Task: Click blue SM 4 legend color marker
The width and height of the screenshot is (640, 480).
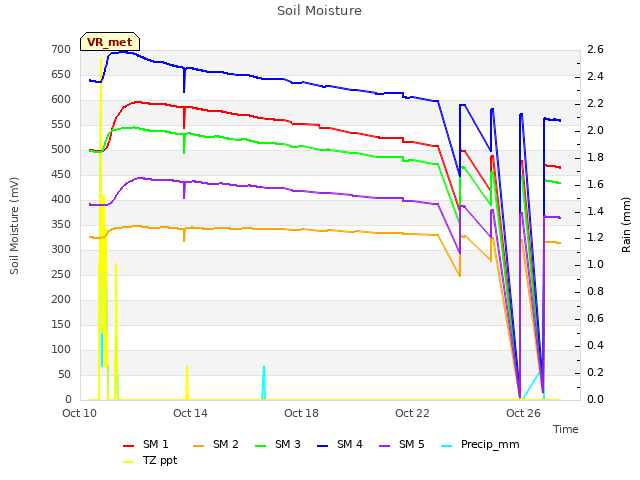Action: pyautogui.click(x=322, y=446)
